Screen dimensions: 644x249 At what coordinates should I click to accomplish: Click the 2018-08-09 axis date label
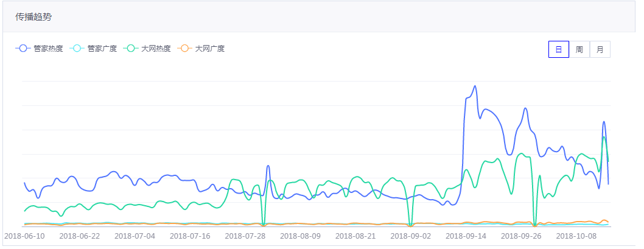tap(301, 236)
